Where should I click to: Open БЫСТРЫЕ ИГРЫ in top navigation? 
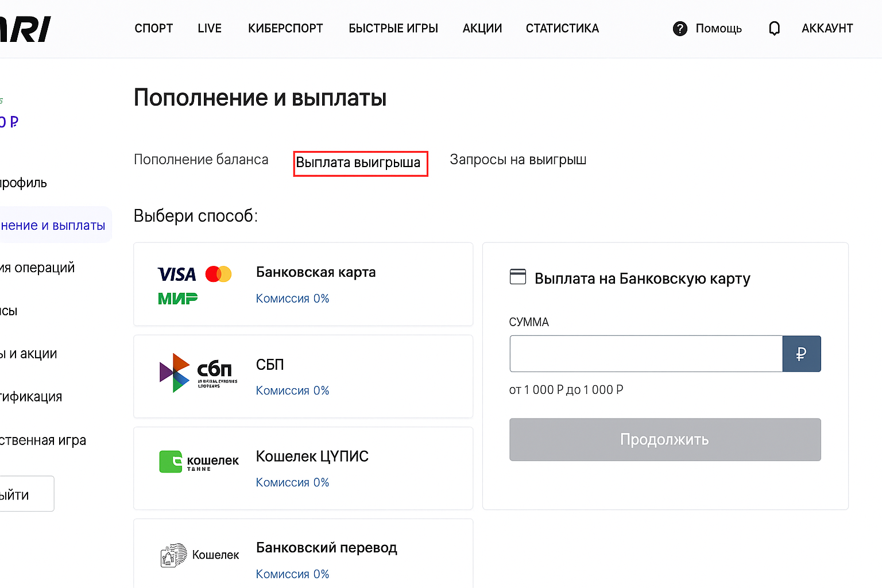[393, 29]
